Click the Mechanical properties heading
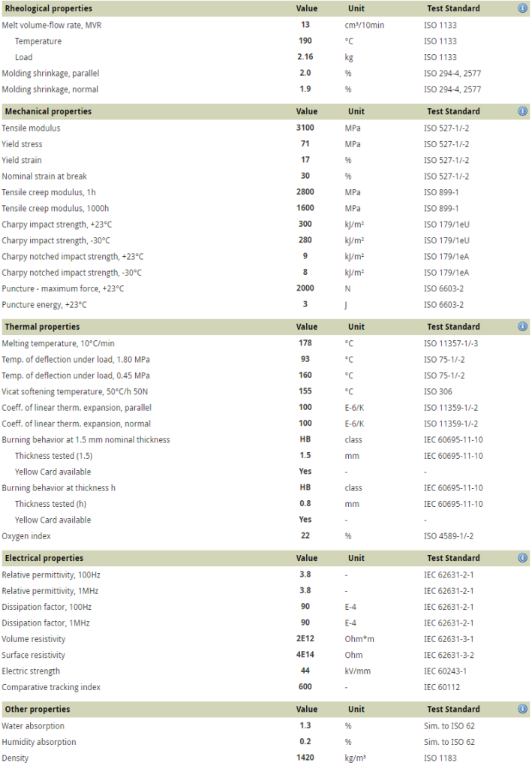This screenshot has height=769, width=532. (48, 111)
